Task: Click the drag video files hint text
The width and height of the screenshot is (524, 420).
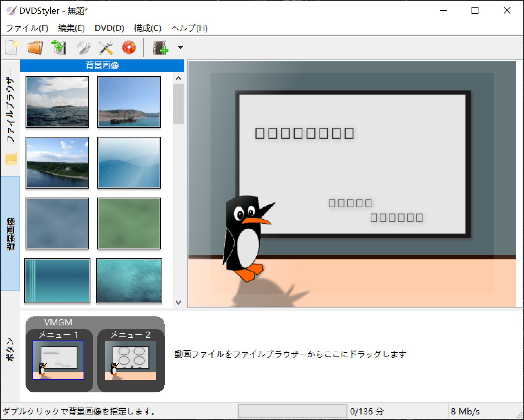Action: (x=290, y=354)
